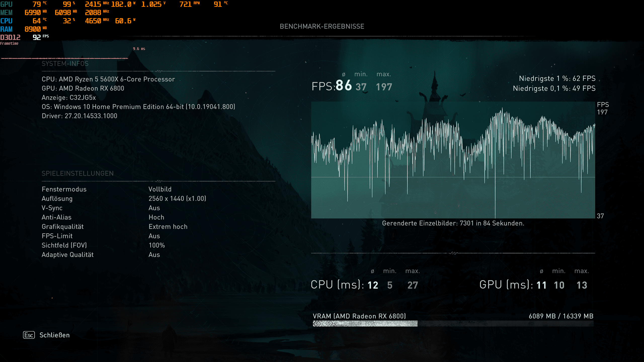Click the GPU AMD Radeon RX 6800 line under System-Infos

click(x=83, y=88)
